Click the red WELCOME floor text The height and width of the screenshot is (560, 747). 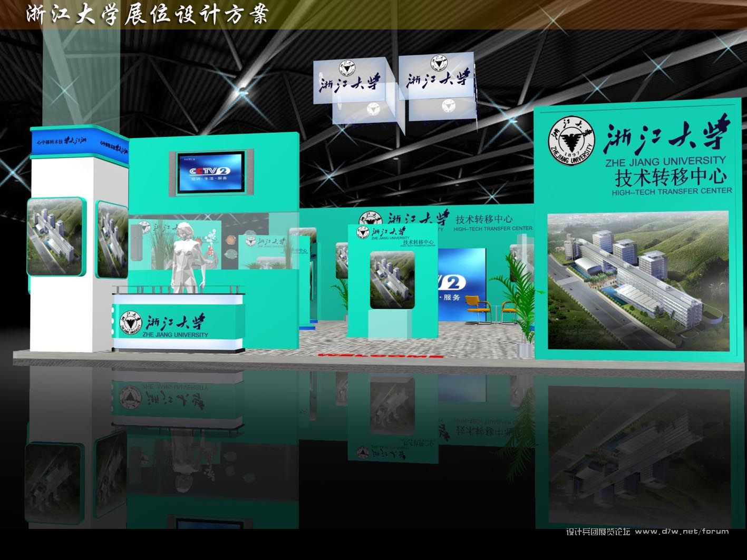point(380,356)
